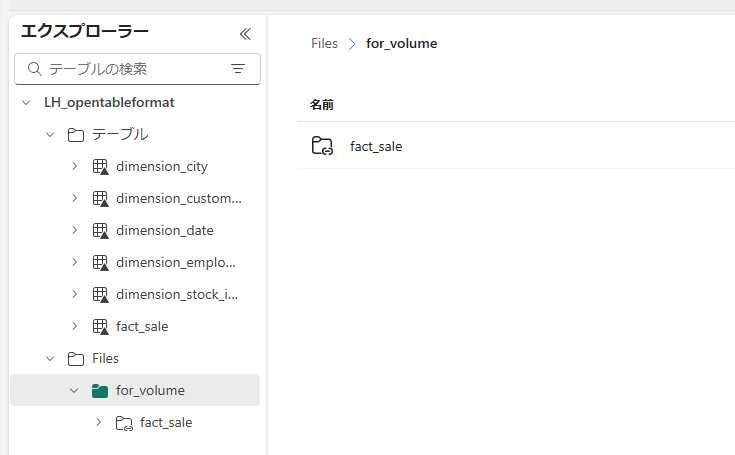Click the breadcrumb separator chevron after Files
Image resolution: width=735 pixels, height=455 pixels.
click(x=352, y=44)
